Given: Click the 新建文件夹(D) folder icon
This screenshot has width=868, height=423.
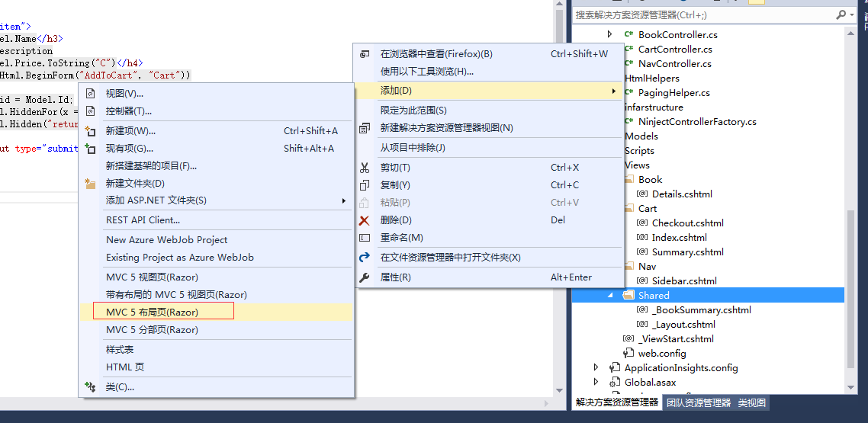Looking at the screenshot, I should pos(90,183).
